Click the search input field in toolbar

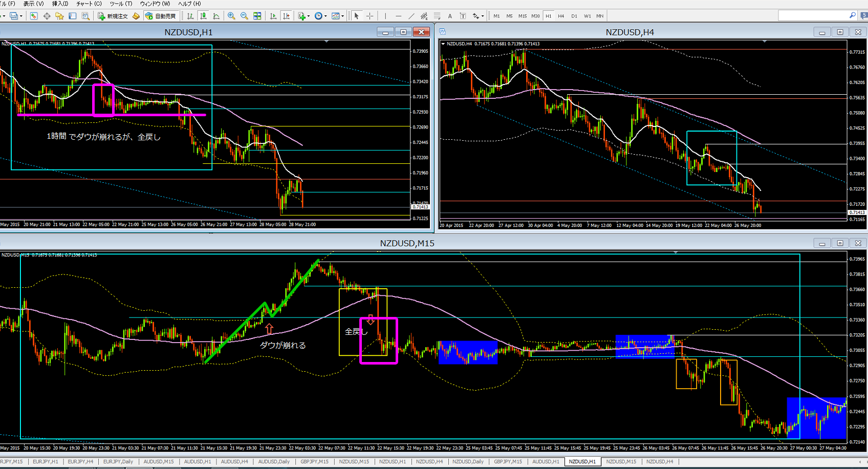pyautogui.click(x=813, y=16)
